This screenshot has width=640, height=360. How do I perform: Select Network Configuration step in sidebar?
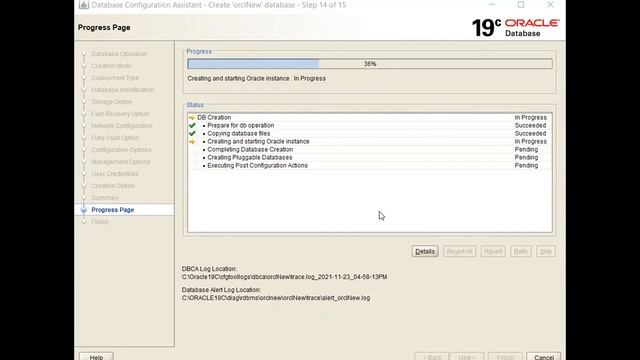tap(122, 126)
